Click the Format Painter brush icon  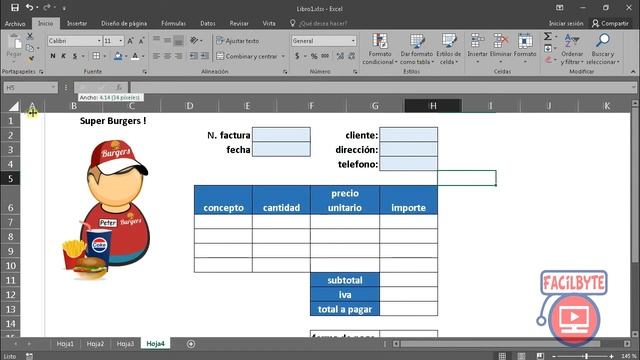click(x=31, y=59)
